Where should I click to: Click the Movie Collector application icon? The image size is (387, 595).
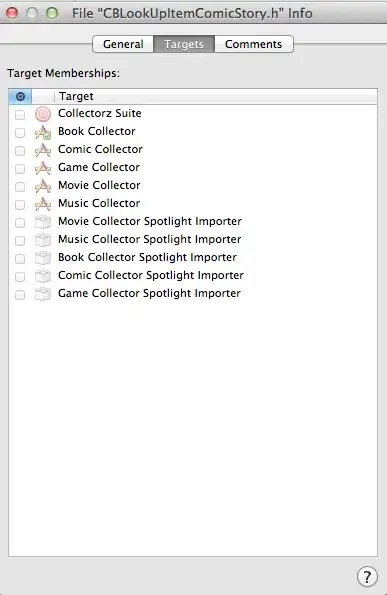point(43,186)
